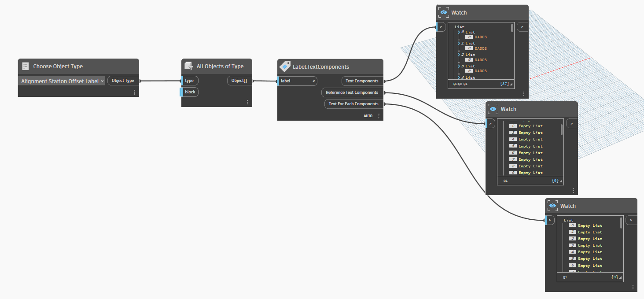
Task: Click the Label.TextComponents tag icon
Action: coord(285,66)
